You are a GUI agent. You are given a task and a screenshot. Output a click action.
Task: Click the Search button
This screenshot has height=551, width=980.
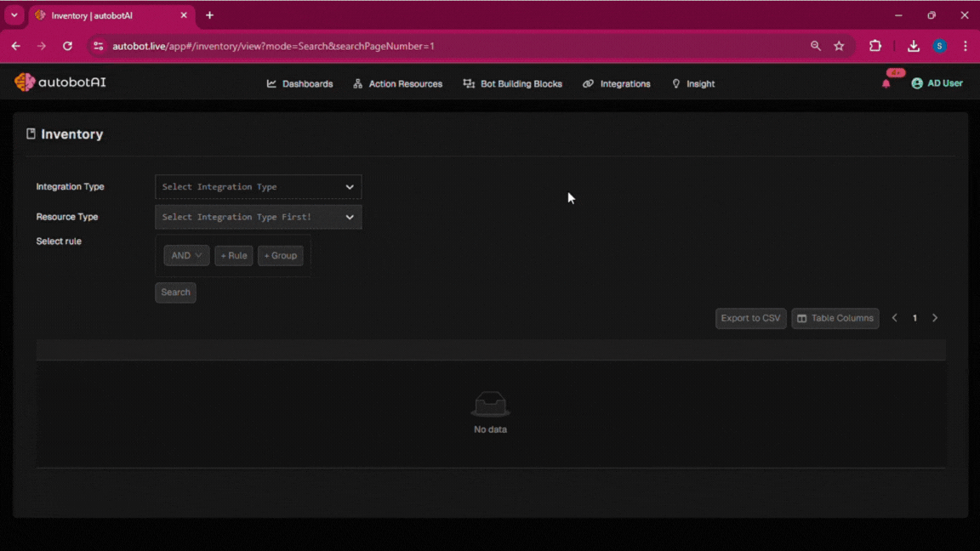(175, 293)
